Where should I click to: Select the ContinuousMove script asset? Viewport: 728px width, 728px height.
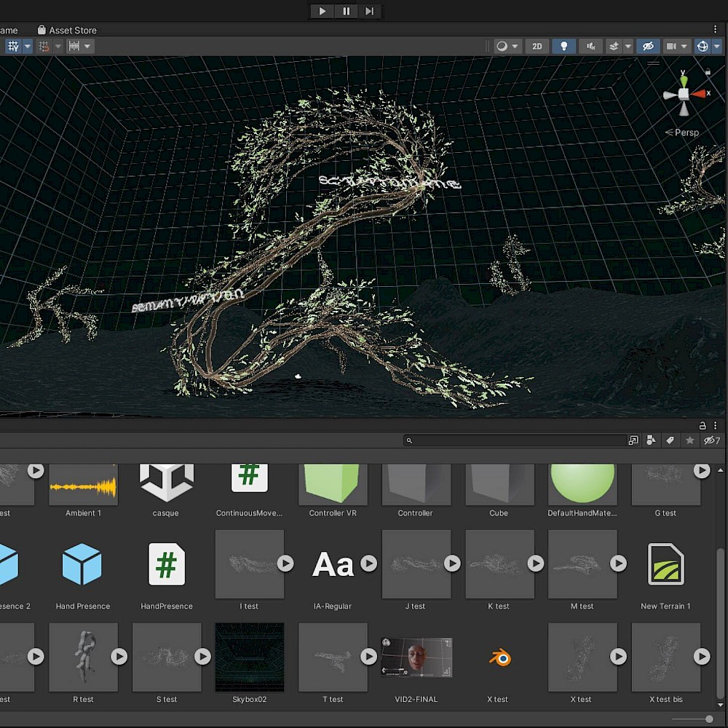point(249,478)
